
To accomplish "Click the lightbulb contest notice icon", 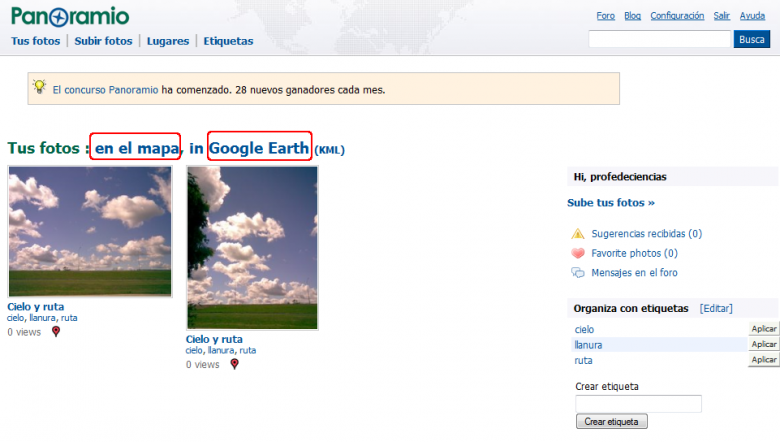I will tap(39, 87).
